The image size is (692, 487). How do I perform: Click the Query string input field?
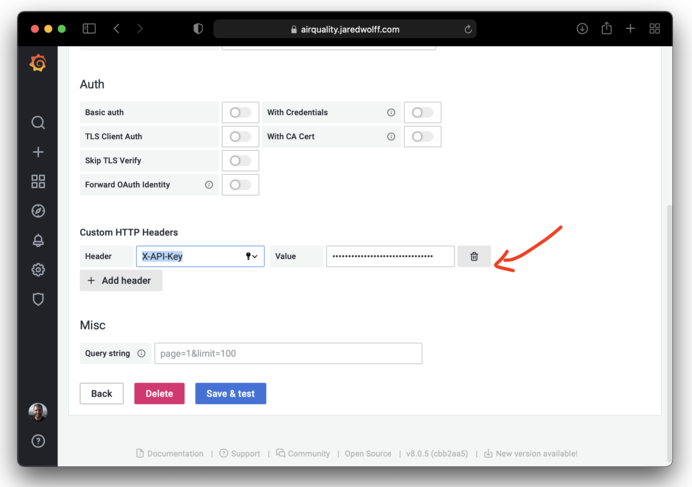[x=288, y=354]
